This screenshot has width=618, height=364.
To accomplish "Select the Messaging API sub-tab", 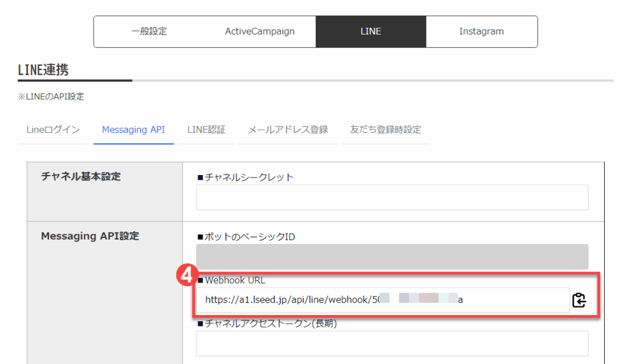I will 133,130.
